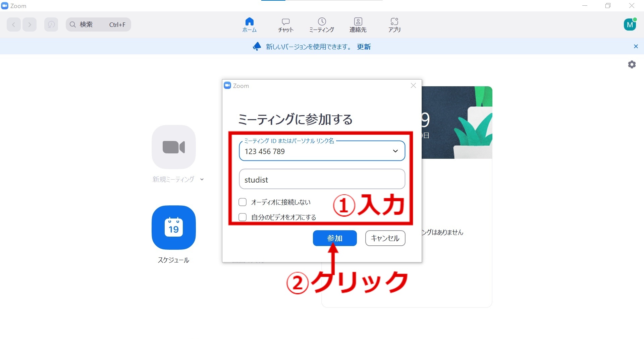Click the Schedule calendar icon
Viewport: 644px width, 339px height.
click(x=174, y=227)
